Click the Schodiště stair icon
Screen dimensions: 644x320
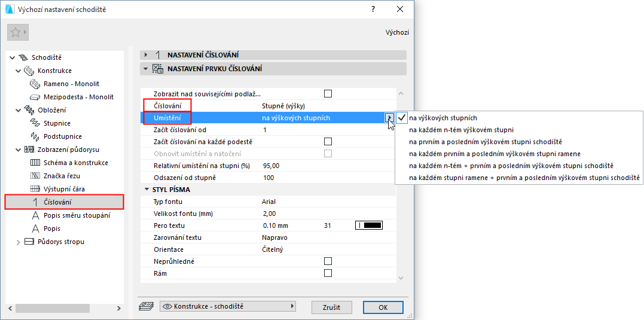pos(23,57)
